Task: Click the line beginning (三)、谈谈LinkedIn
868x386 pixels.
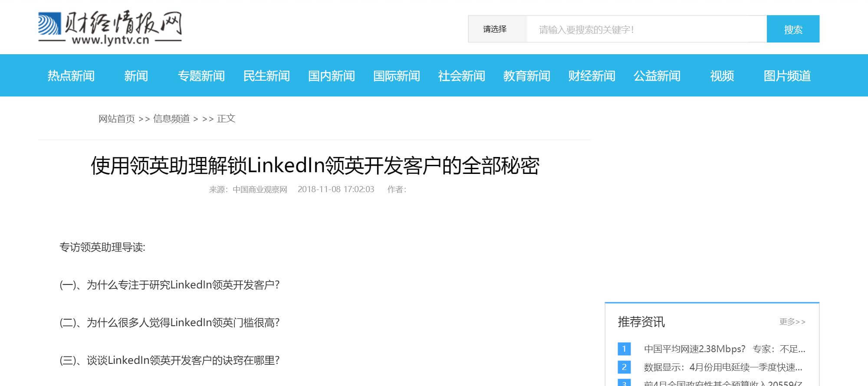Action: 170,360
